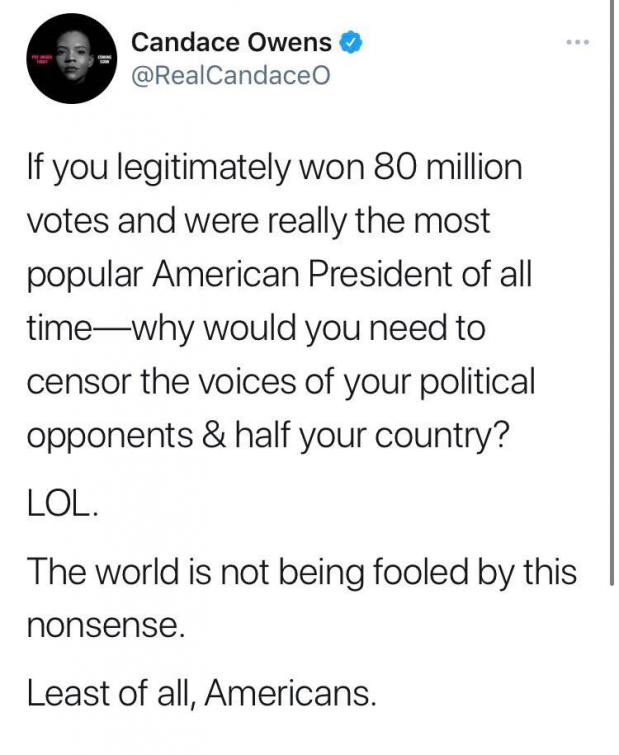Click the blue verified checkmark badge
The height and width of the screenshot is (755, 619).
tap(351, 42)
